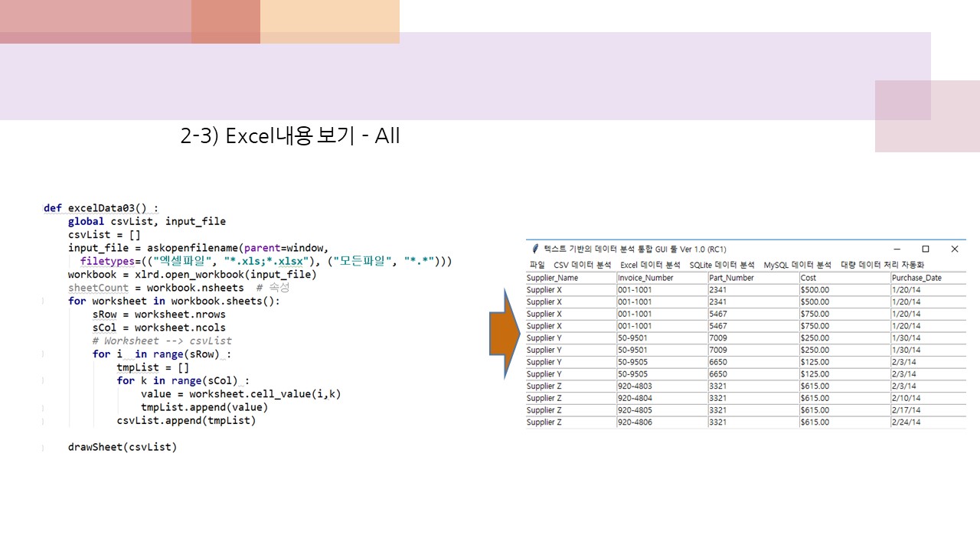Click the 920-4803 invoice cell
The width and height of the screenshot is (980, 551).
click(x=662, y=386)
